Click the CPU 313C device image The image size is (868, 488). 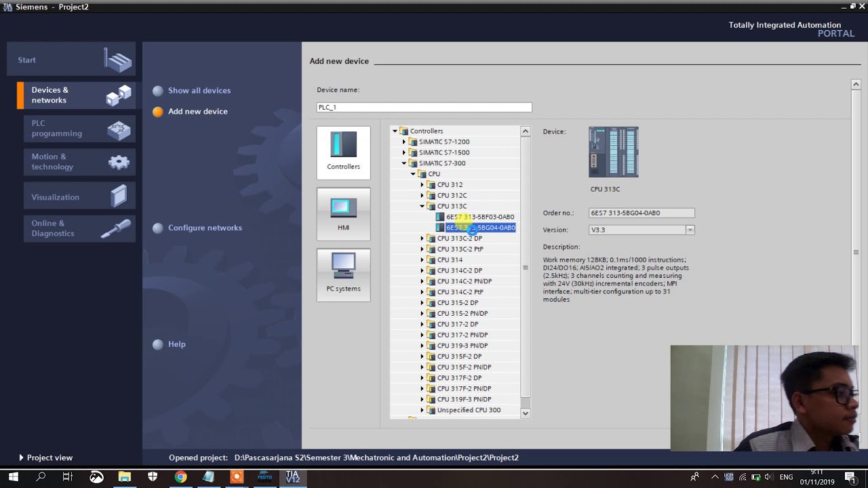pos(614,152)
